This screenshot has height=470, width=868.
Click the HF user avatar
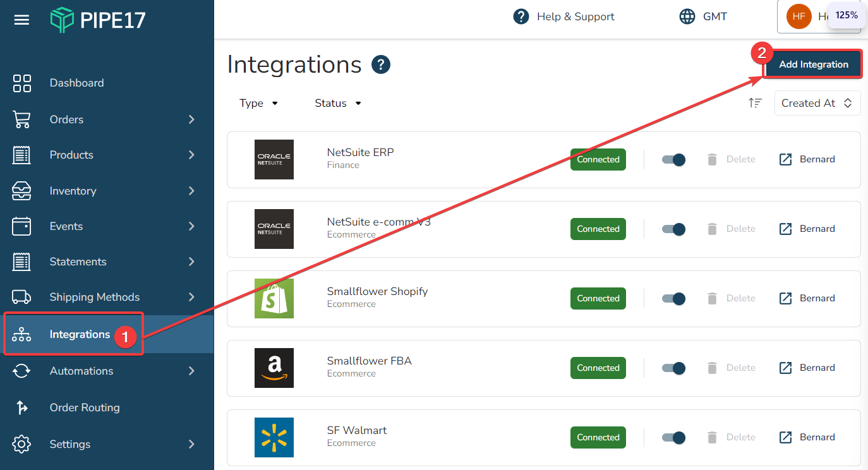click(799, 16)
